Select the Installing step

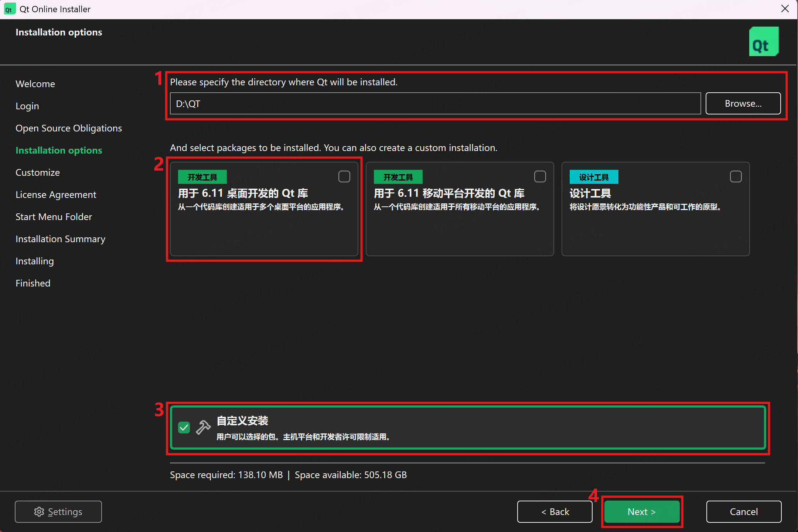35,261
